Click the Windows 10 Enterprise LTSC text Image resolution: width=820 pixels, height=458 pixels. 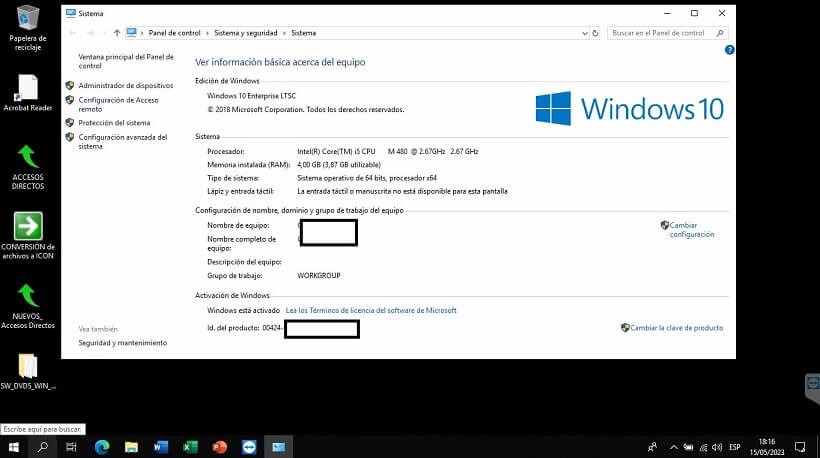tap(251, 96)
